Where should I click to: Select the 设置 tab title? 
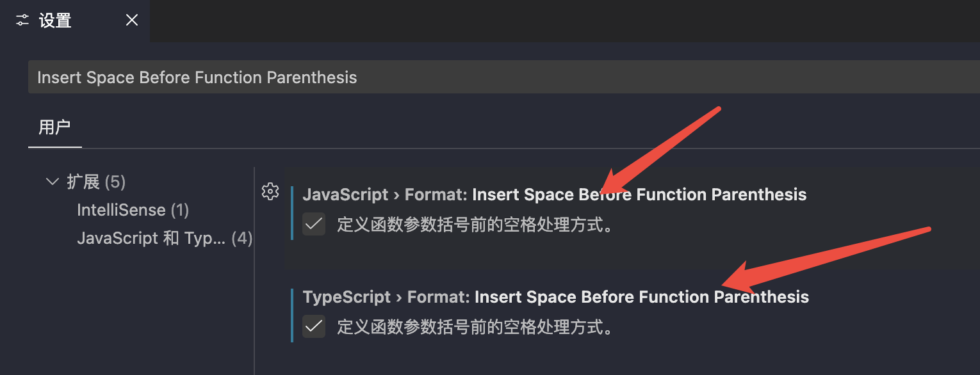click(x=55, y=20)
